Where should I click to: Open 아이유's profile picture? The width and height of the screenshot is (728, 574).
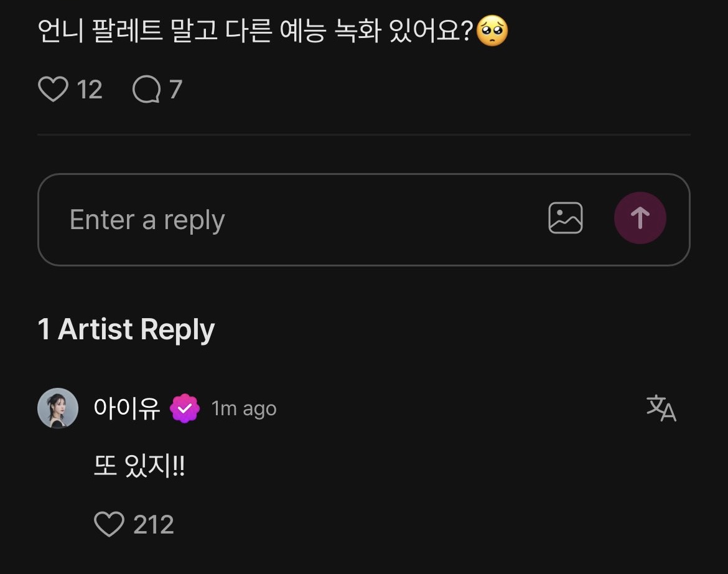[x=58, y=408]
